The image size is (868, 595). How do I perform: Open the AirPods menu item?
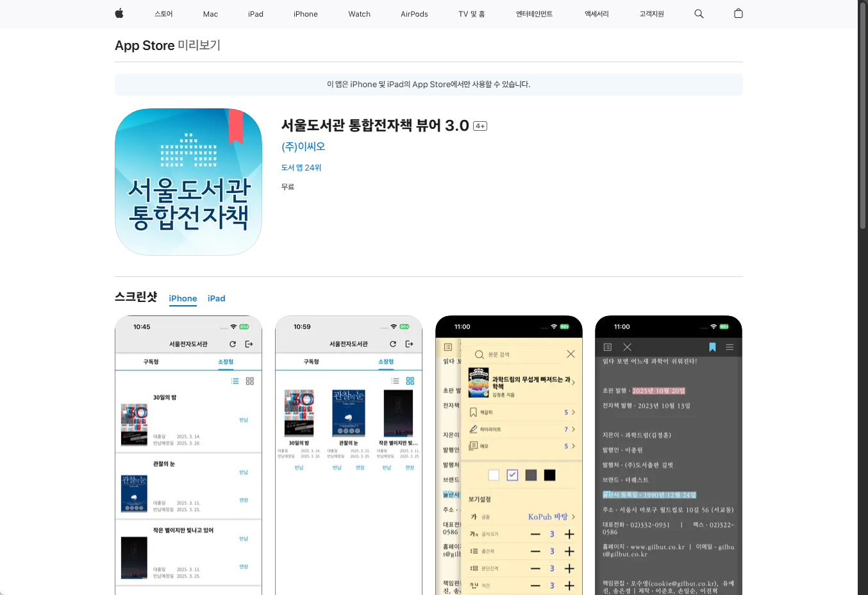(414, 13)
